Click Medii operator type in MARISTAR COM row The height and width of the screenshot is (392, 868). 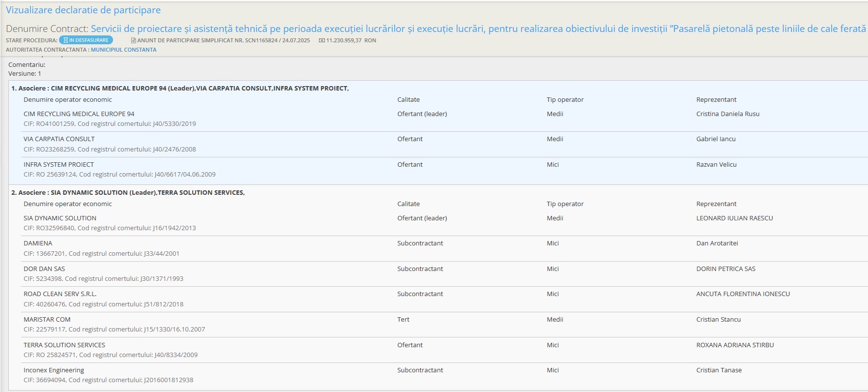tap(555, 319)
